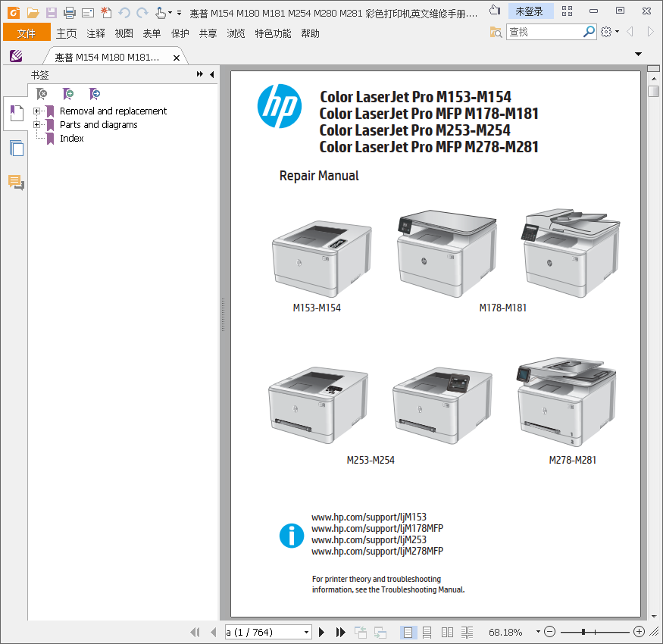Open the document tab list dropdown

(x=639, y=54)
